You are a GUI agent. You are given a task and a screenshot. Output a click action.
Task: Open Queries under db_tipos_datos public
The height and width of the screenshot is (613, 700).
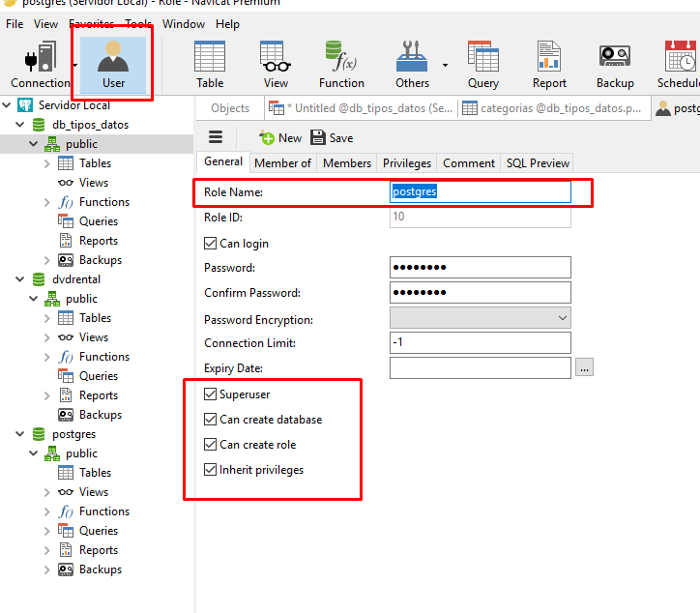(x=99, y=221)
